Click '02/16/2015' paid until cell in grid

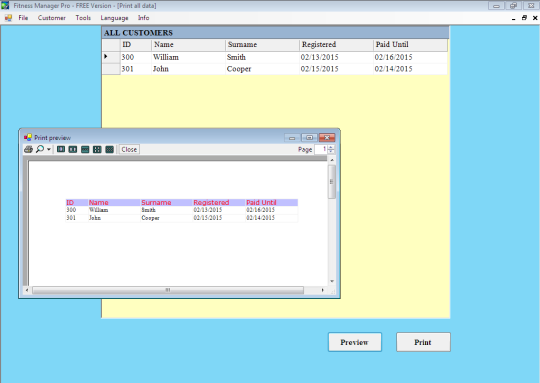coord(410,57)
